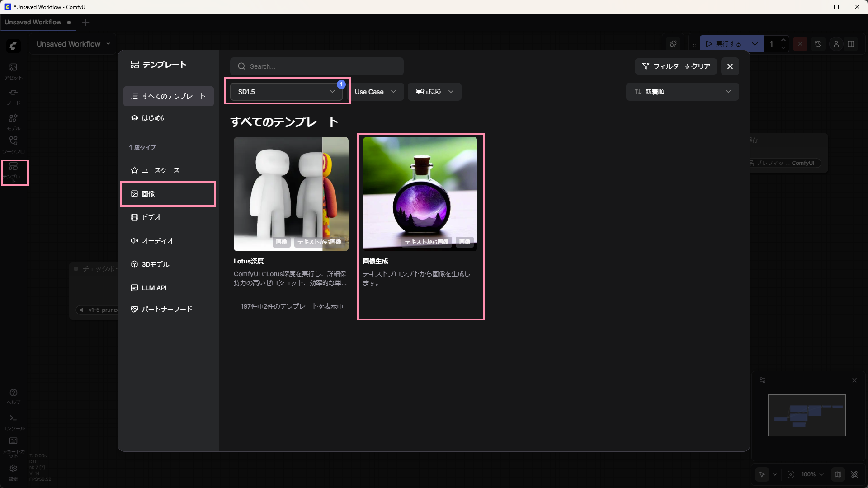Toggle the right side panel icon
868x488 pixels.
point(850,44)
